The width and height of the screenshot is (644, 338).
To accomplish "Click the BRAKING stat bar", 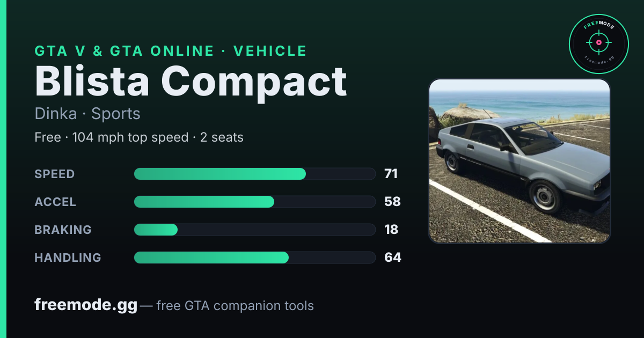I will pos(254,230).
